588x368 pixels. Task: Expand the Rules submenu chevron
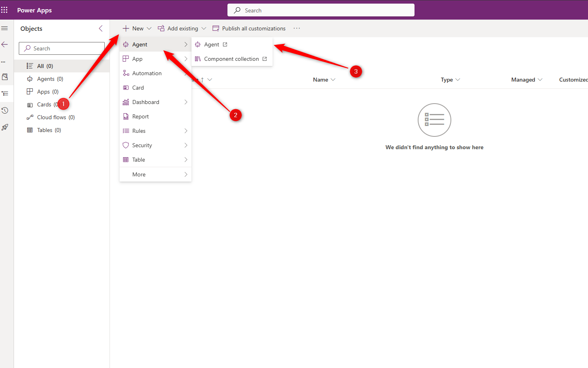[186, 131]
